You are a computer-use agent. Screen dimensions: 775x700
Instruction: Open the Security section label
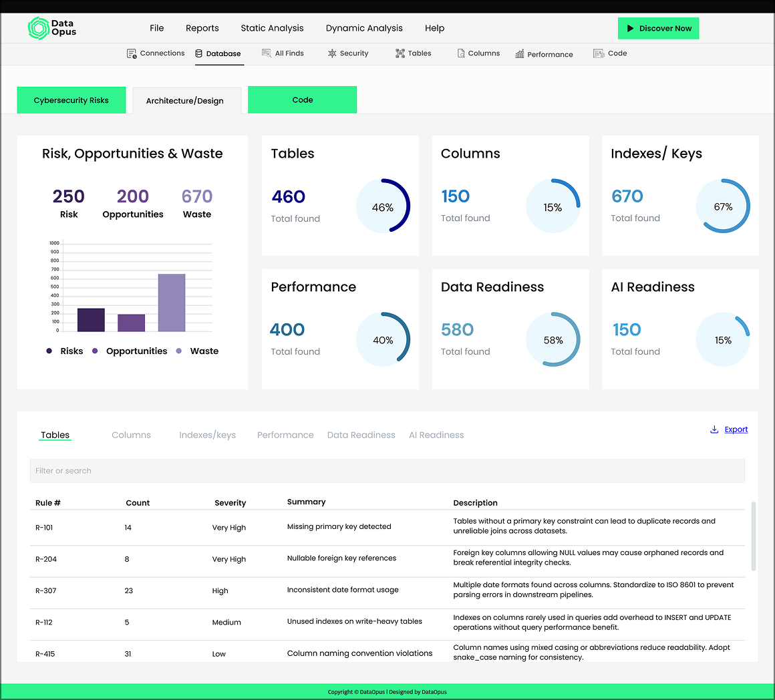354,53
